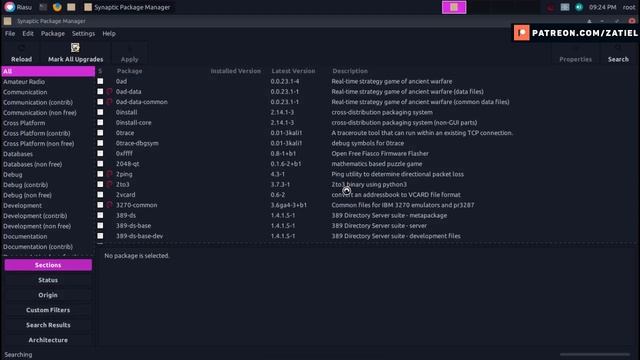Screen dimensions: 640x360
Task: Click 'mathematics based puzzle game' description
Action: click(x=377, y=164)
